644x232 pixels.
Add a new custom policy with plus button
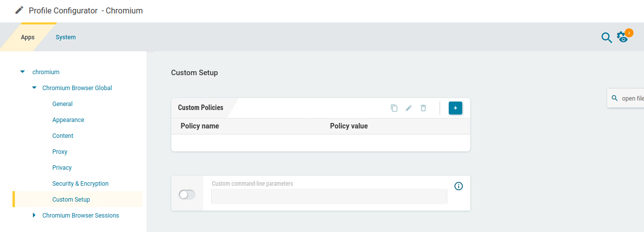tap(455, 108)
